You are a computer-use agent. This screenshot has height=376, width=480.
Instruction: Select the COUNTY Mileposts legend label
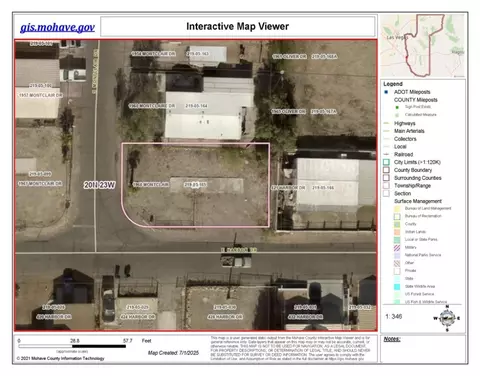416,100
